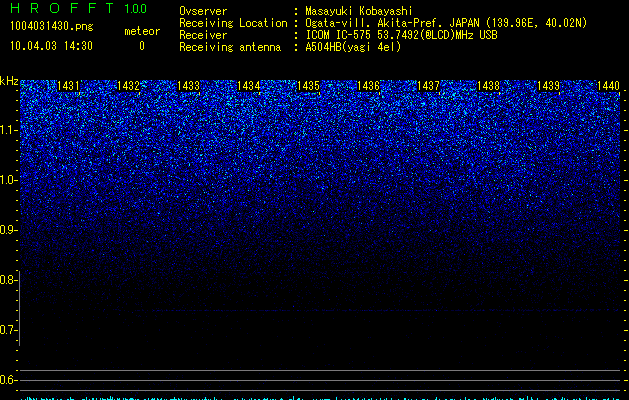Select the location text Ogata-vill. Akita-Pref. JAPAN

392,23
